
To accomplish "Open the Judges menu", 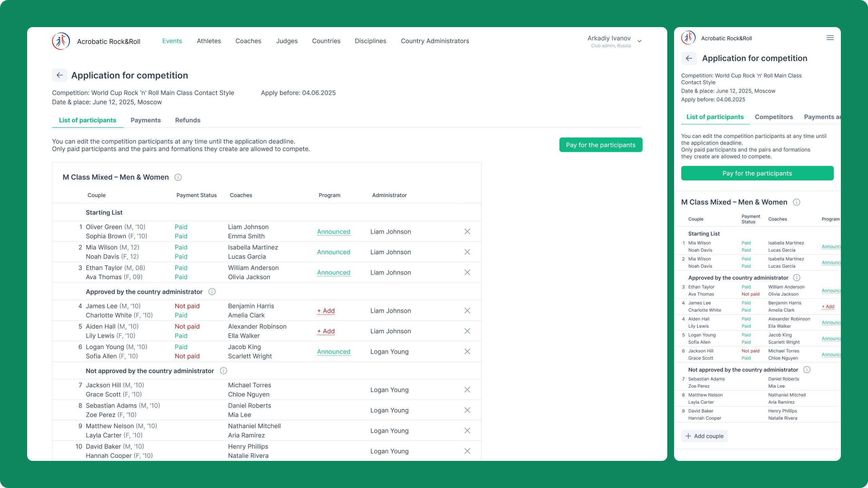I will [x=287, y=41].
